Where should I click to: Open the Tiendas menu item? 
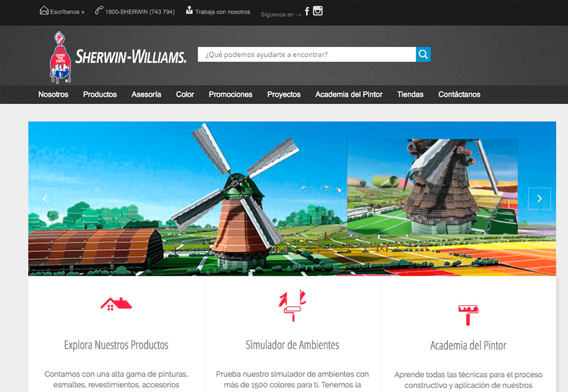pyautogui.click(x=410, y=95)
